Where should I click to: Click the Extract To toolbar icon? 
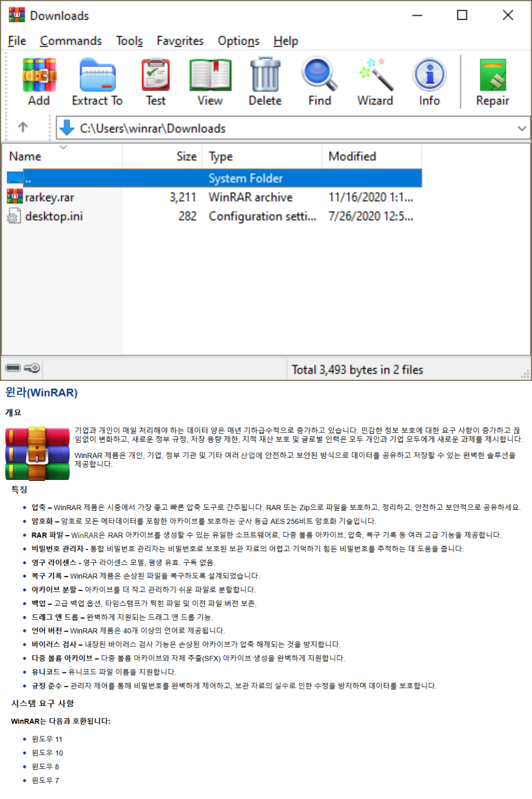tap(97, 82)
